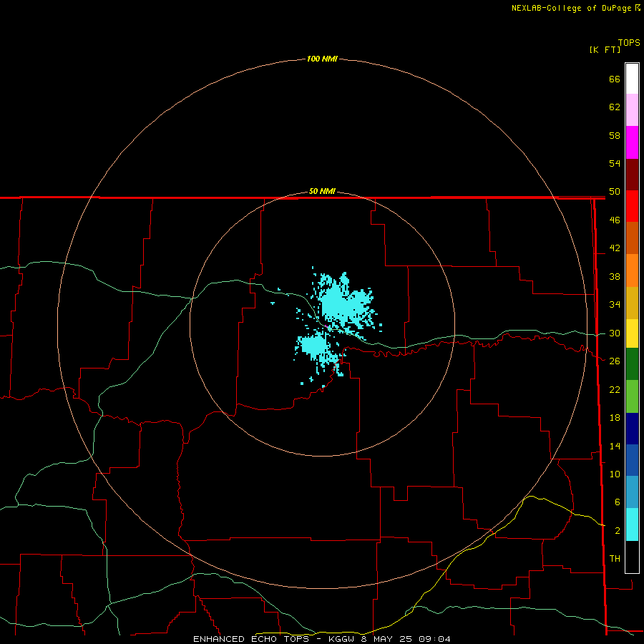
Task: Click the black TH swatch of the legend
Action: (632, 557)
